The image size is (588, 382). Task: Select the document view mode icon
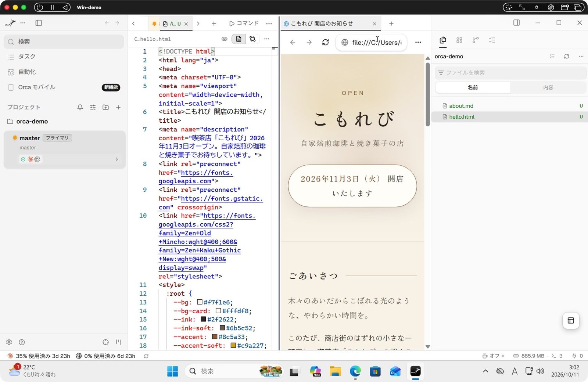tap(239, 39)
